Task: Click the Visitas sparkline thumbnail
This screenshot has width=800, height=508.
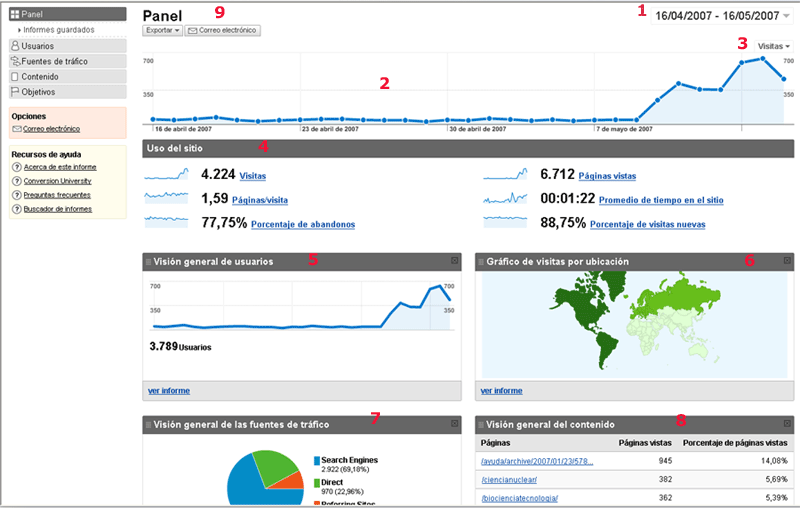Action: tap(166, 174)
